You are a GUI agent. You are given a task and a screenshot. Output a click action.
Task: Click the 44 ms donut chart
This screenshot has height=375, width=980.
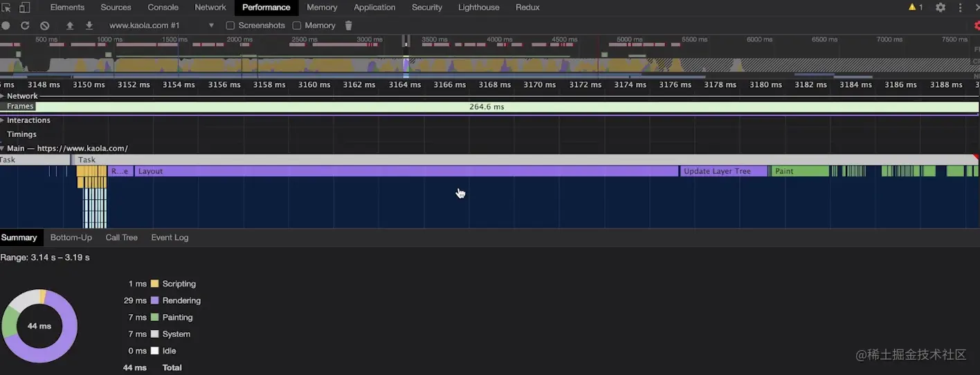pos(39,326)
